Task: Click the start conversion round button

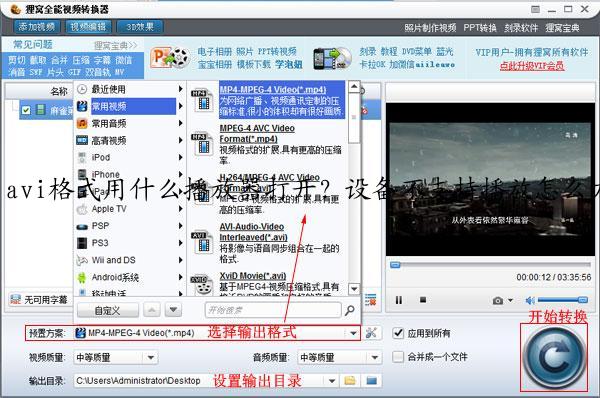Action: coord(554,358)
